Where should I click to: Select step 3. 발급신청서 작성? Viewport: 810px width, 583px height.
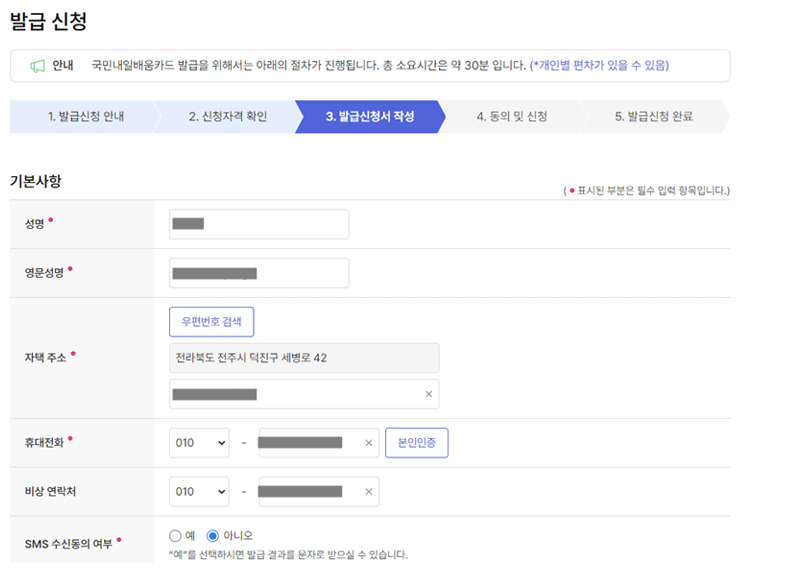pyautogui.click(x=370, y=117)
